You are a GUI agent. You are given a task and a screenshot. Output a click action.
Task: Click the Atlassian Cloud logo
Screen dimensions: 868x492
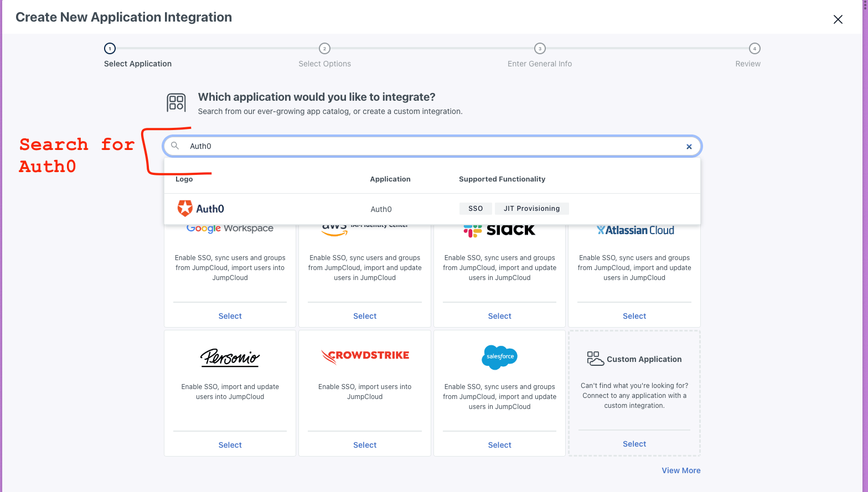635,230
